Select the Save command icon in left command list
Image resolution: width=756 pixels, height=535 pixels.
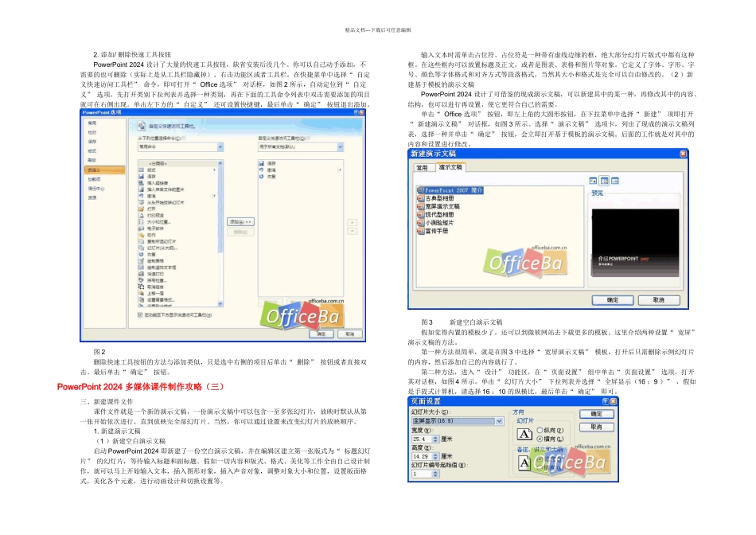pyautogui.click(x=142, y=177)
